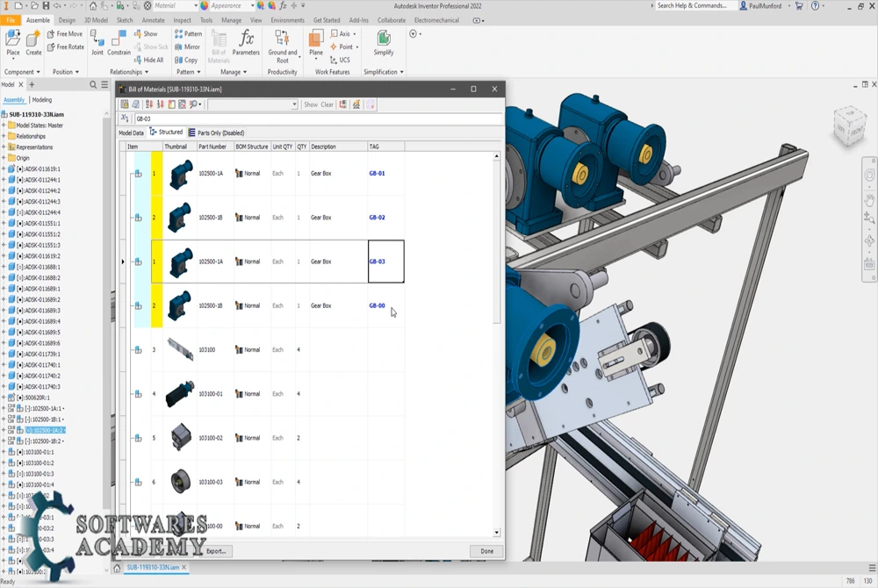
Task: Open the Parts Only (Disabled) tab
Action: point(216,133)
